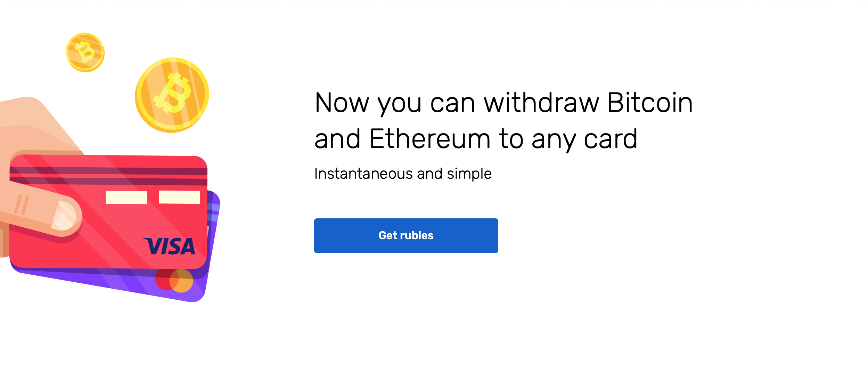Click the word Bitcoin in the headline

click(650, 103)
